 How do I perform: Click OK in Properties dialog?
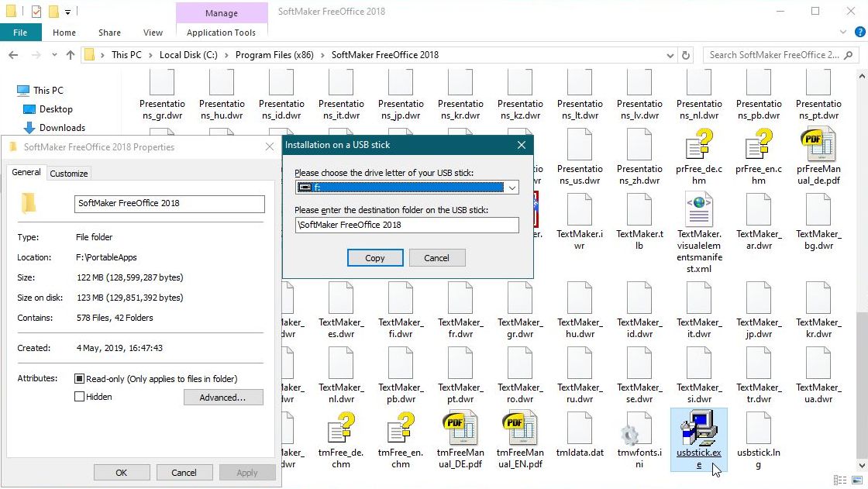tap(121, 473)
